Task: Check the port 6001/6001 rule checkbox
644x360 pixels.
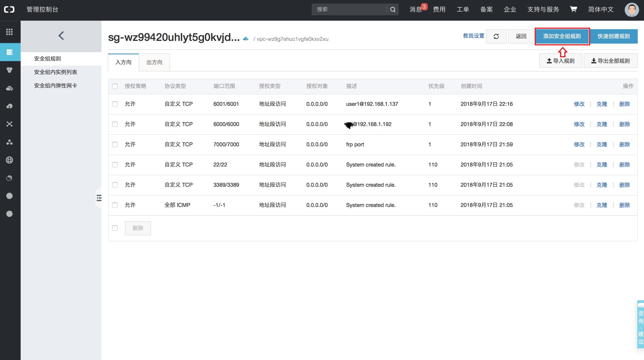Action: (115, 104)
